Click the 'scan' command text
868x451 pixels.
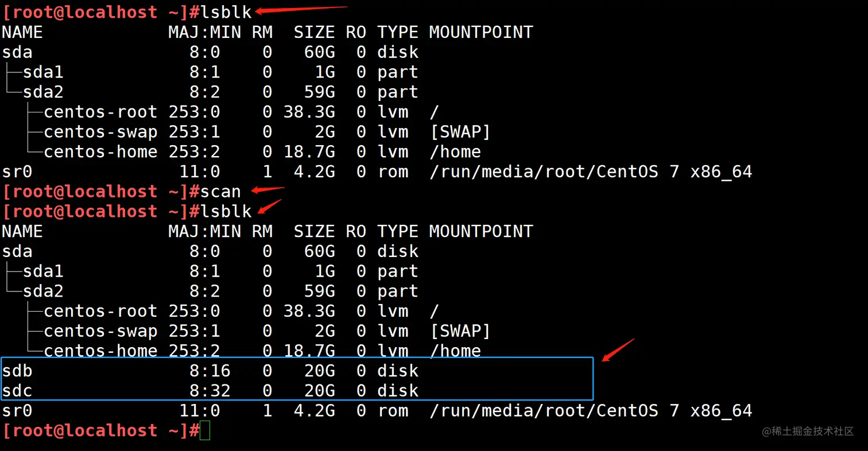pos(220,192)
